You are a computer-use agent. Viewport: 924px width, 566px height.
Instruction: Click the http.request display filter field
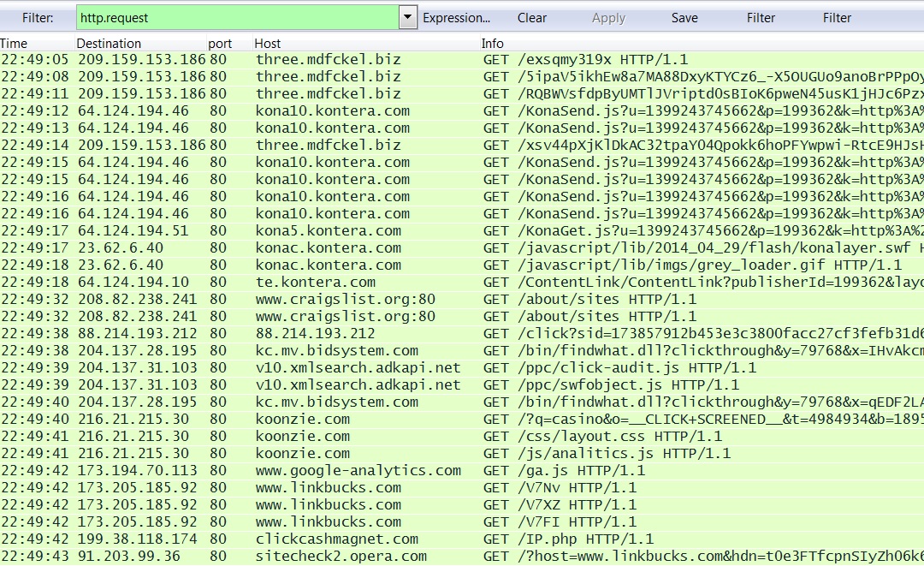coord(237,18)
